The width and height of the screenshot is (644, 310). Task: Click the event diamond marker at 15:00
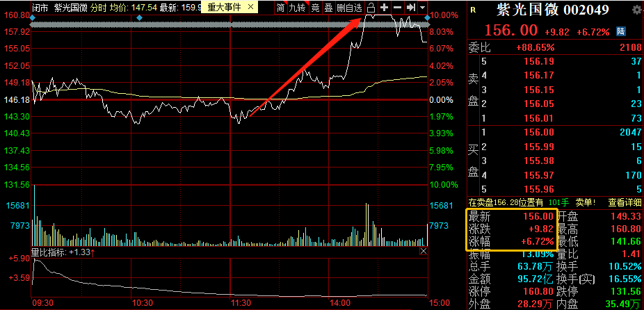(428, 17)
